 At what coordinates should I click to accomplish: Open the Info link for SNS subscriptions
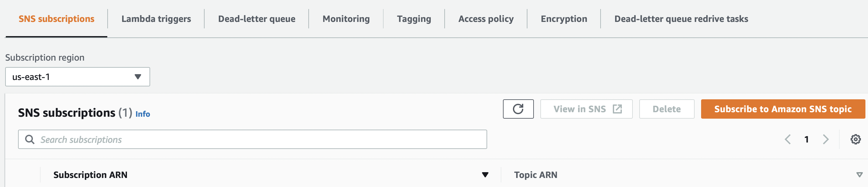point(142,114)
